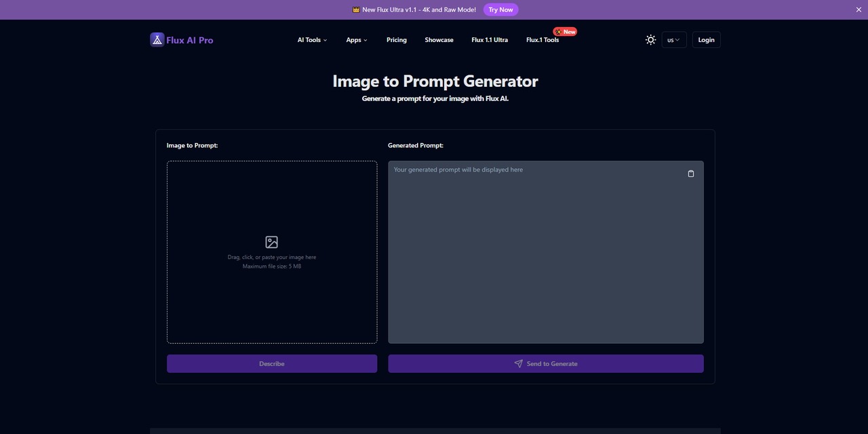868x434 pixels.
Task: Click the 'Image to Prompt:' label
Action: pyautogui.click(x=192, y=146)
